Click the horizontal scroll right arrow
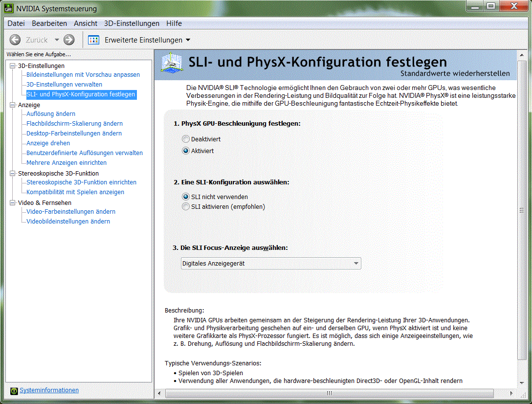 click(x=511, y=393)
